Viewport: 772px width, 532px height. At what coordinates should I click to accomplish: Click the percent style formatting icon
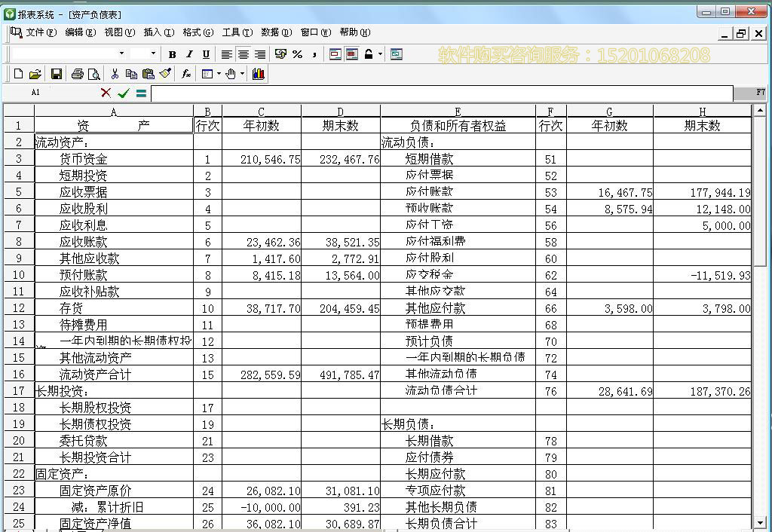click(x=297, y=54)
